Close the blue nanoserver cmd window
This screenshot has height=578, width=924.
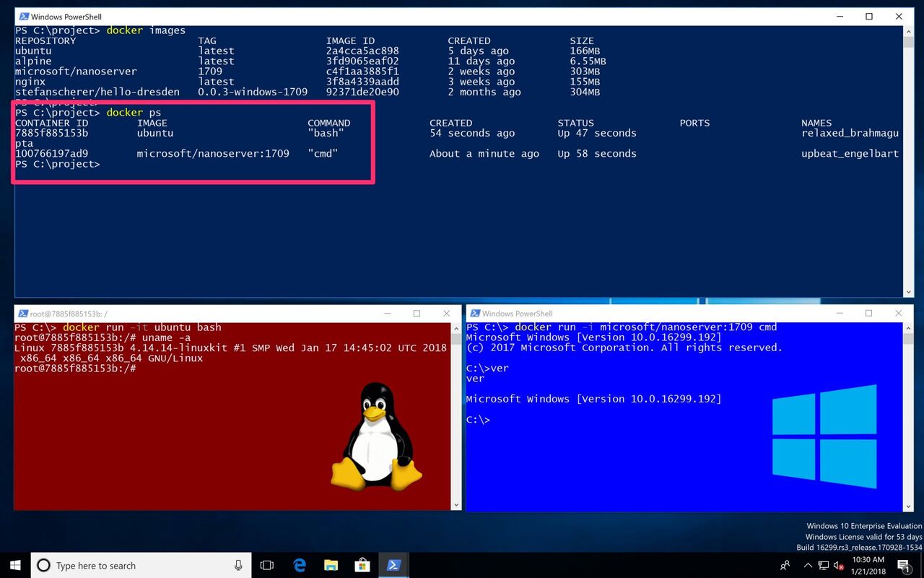point(898,314)
